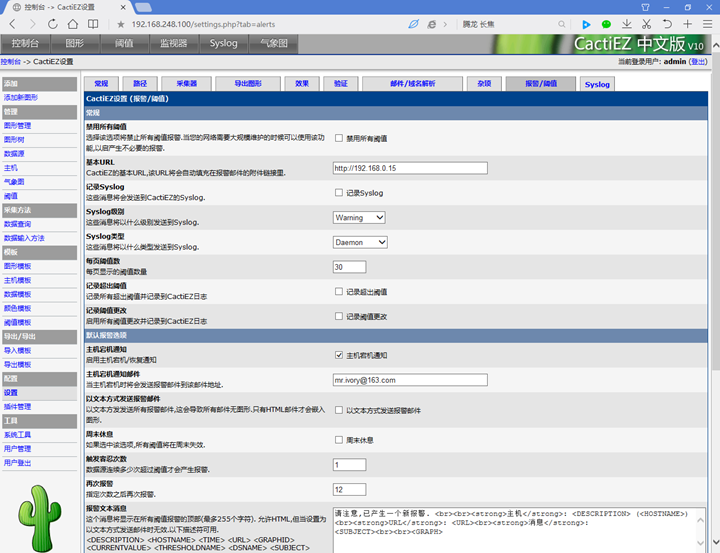Open the browser hamburger menu
Image resolution: width=720 pixels, height=553 pixels.
click(x=708, y=24)
